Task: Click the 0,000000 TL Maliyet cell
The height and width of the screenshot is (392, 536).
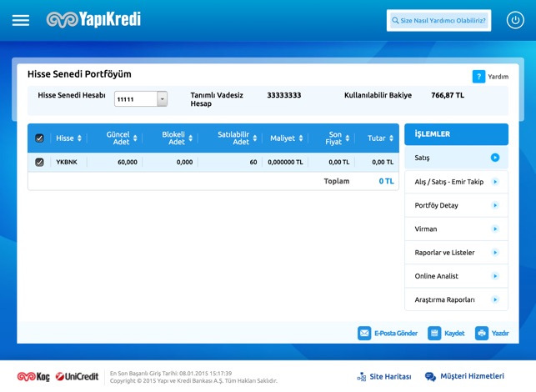Action: [285, 162]
